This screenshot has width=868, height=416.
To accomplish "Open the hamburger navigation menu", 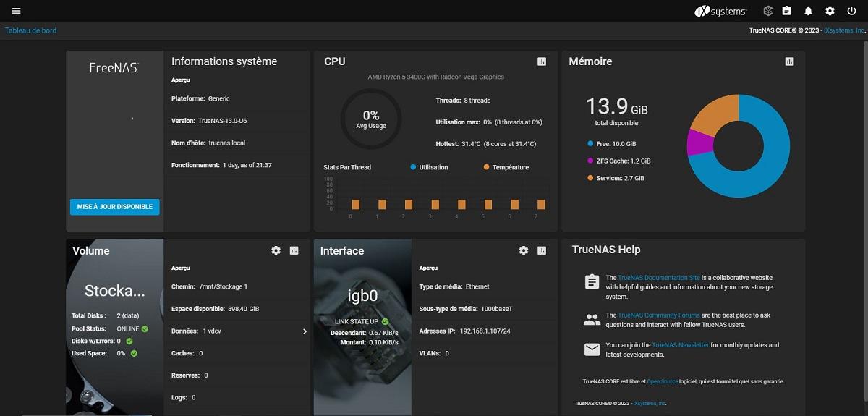I will click(16, 11).
